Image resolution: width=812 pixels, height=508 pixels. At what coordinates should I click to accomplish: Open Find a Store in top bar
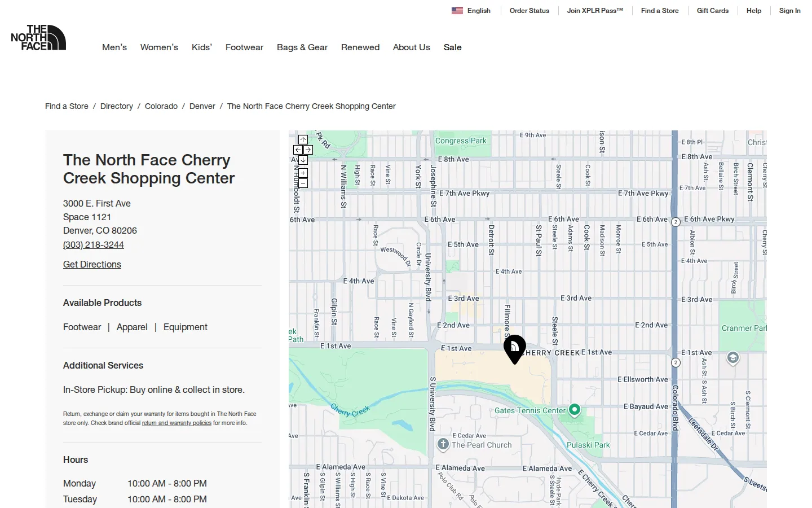[x=660, y=11]
